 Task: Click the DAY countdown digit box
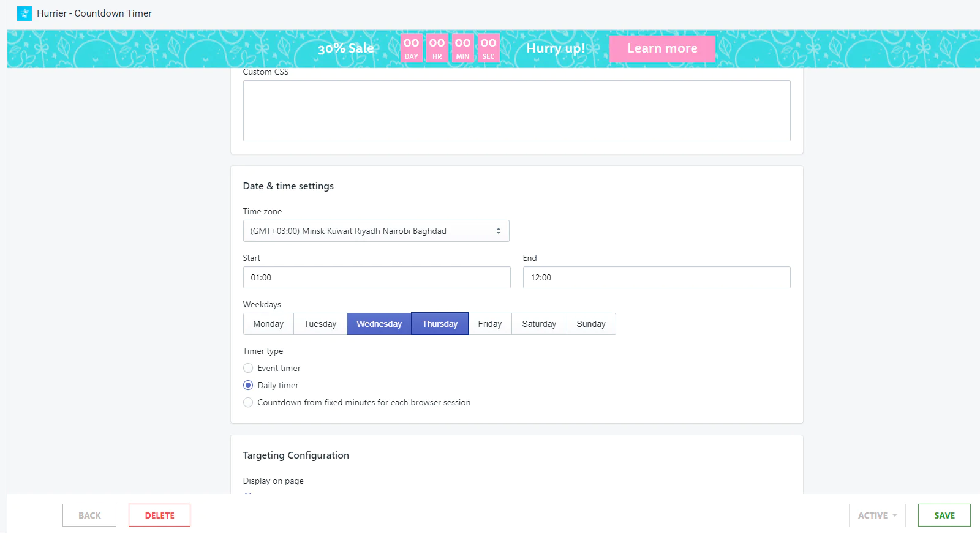pyautogui.click(x=411, y=48)
